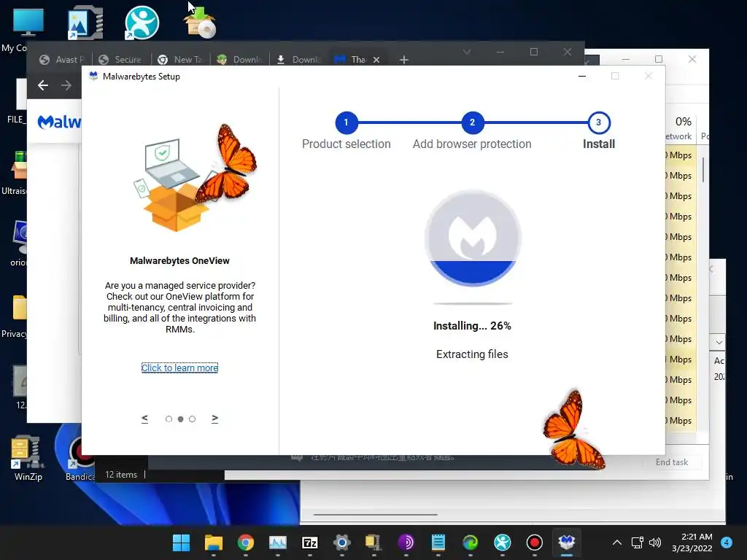Viewport: 747px width, 560px height.
Task: Open the notification badge showing 4
Action: coord(727,542)
